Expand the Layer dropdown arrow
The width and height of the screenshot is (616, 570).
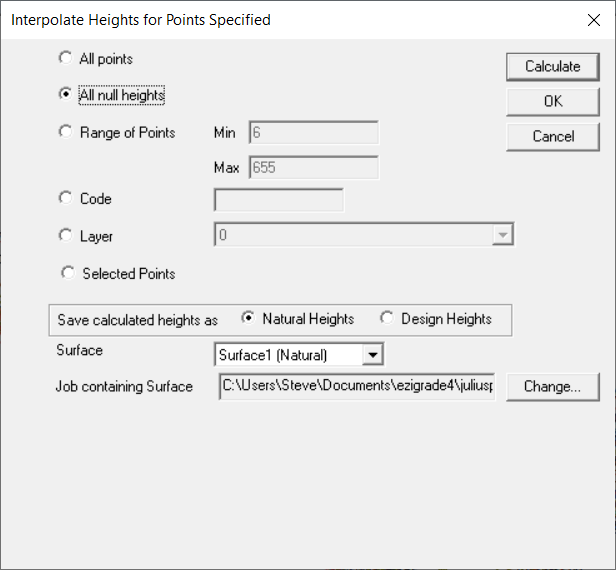(503, 236)
